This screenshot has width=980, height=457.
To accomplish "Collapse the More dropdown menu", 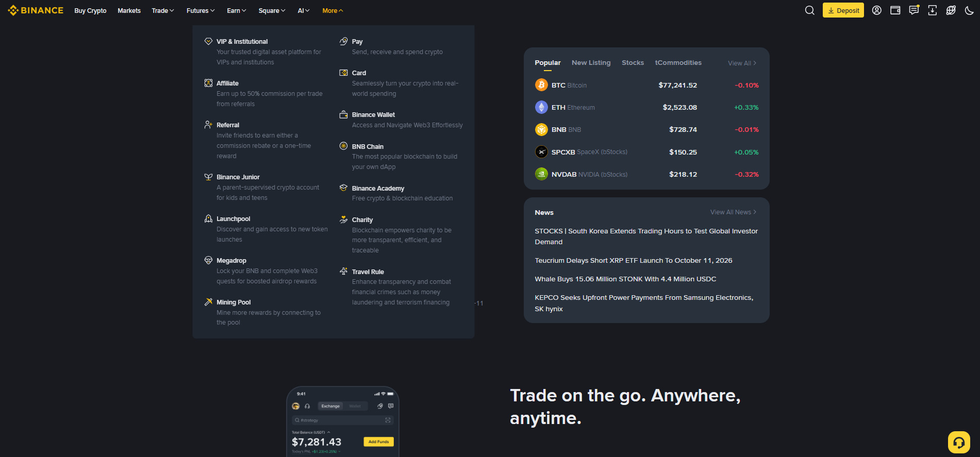I will pos(333,10).
